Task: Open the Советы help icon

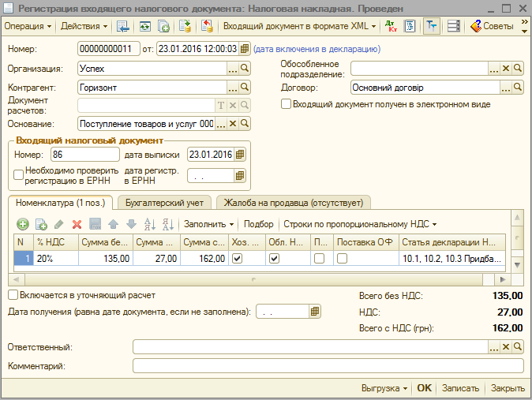Action: (x=492, y=26)
